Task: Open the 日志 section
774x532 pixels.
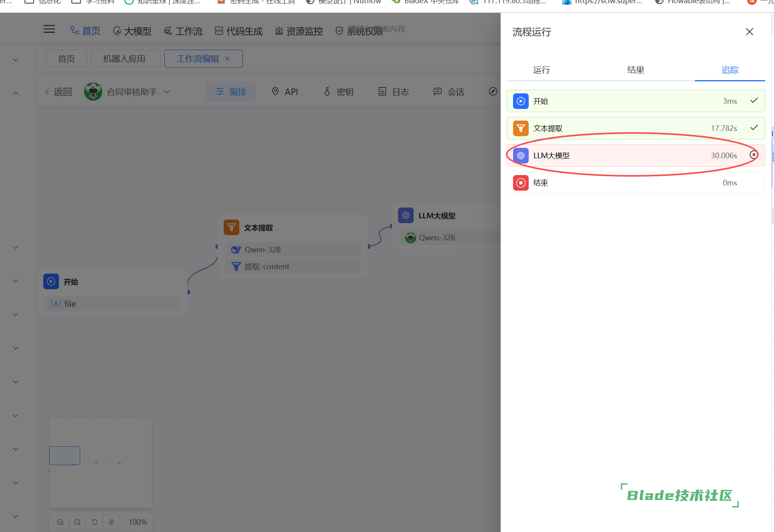Action: [394, 92]
